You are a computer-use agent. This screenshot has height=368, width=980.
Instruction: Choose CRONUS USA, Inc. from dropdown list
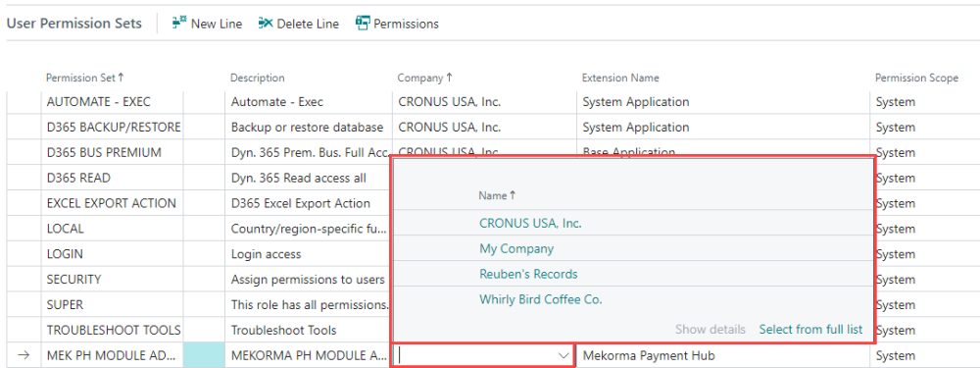(x=530, y=223)
